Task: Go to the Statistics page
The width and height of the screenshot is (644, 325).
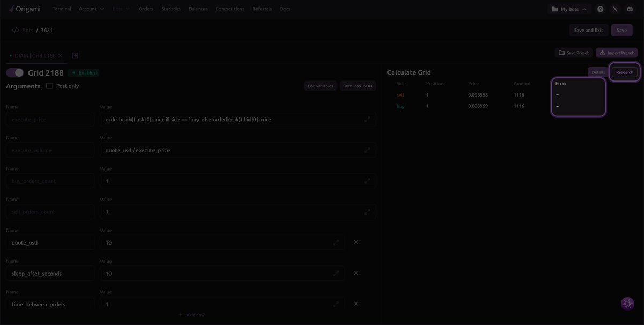Action: [x=171, y=9]
